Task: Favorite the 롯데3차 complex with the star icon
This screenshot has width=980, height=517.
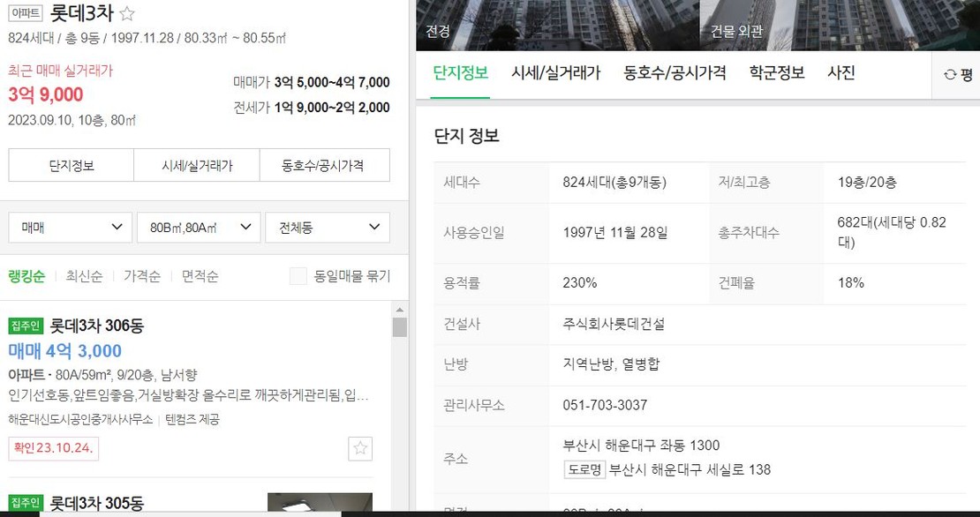Action: tap(127, 14)
